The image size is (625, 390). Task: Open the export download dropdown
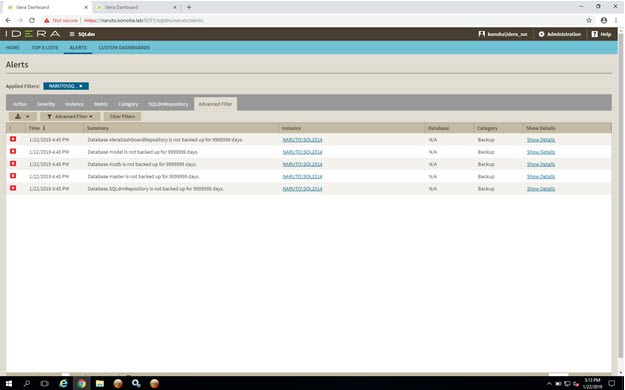pos(23,116)
